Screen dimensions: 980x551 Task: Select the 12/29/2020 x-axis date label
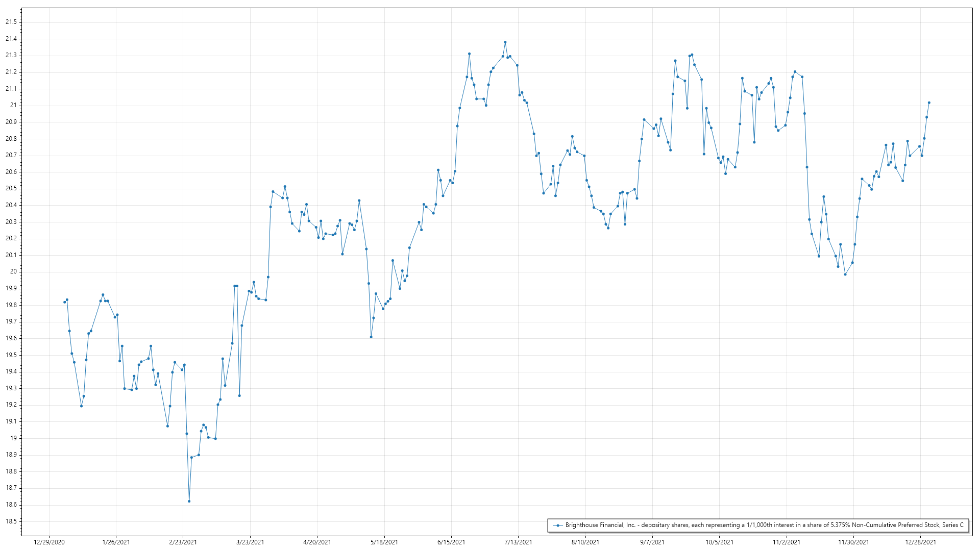pos(49,542)
